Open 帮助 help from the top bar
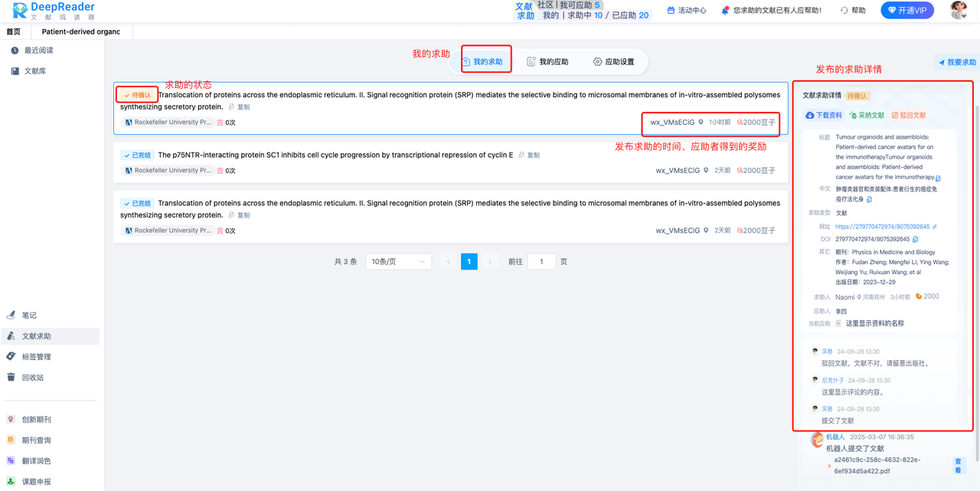980x491 pixels. click(x=852, y=11)
